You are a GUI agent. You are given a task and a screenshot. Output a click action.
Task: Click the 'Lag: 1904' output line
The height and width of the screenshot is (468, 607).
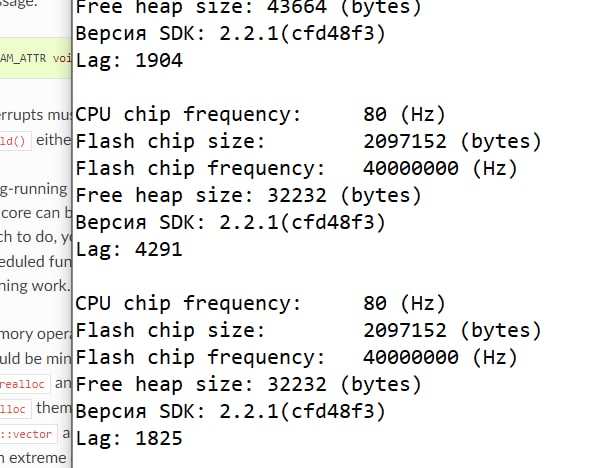click(x=129, y=60)
